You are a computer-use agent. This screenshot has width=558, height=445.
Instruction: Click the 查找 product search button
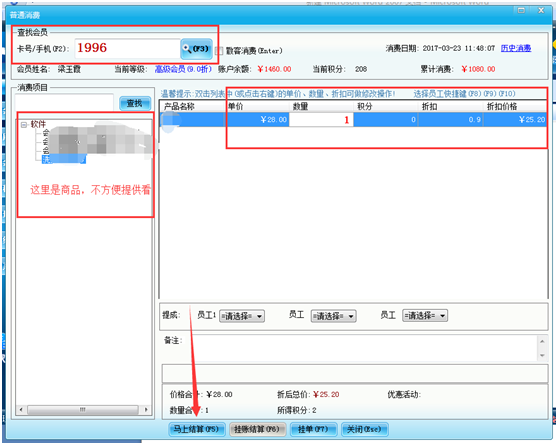click(135, 103)
